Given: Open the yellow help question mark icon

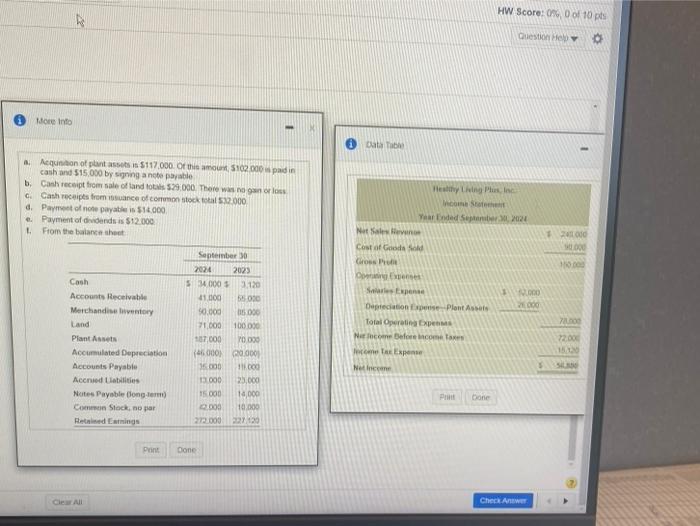Looking at the screenshot, I should coord(571,483).
